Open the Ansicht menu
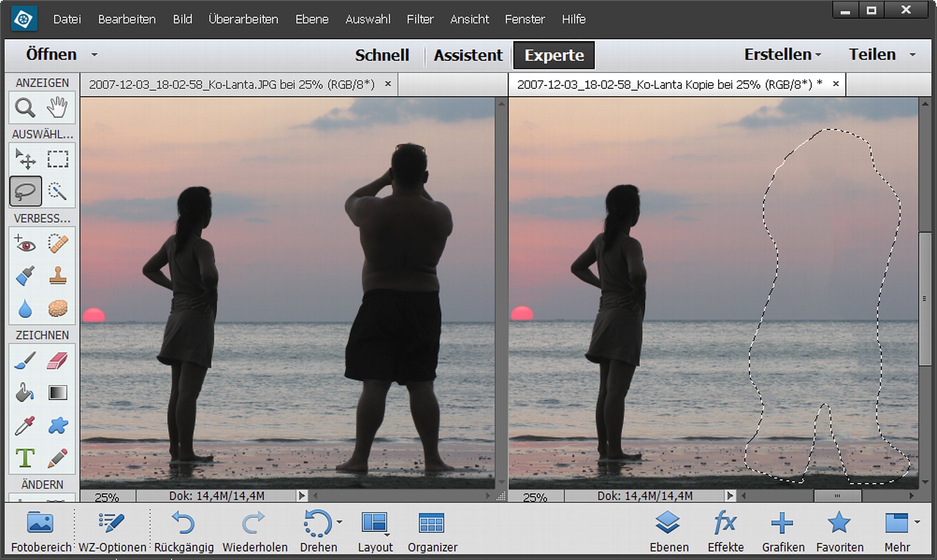This screenshot has height=560, width=937. pyautogui.click(x=469, y=19)
